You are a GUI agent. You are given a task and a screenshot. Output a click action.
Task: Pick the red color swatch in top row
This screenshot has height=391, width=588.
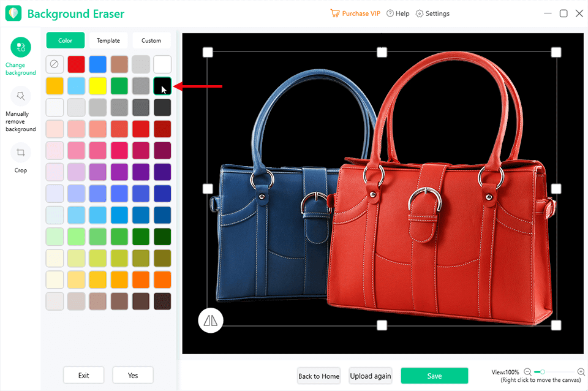point(76,64)
